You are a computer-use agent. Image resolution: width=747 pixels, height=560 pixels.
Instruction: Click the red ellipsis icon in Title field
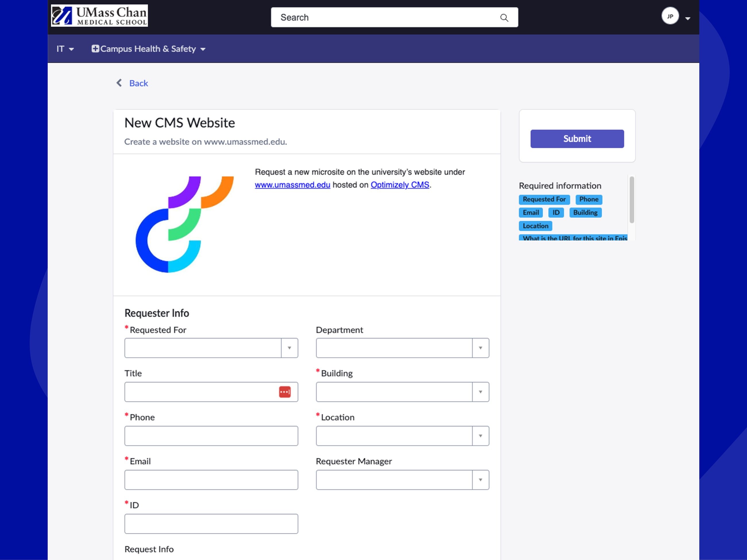[x=285, y=391]
